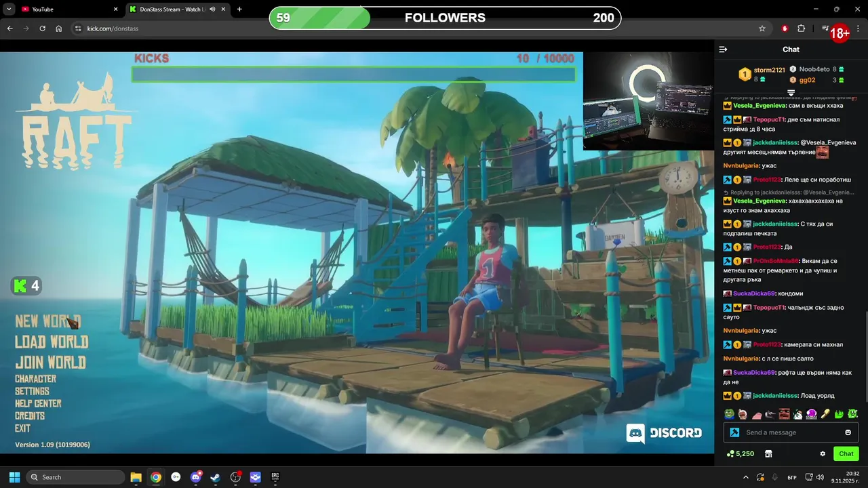Screen dimensions: 868x488
Task: Open Noob4eto leaderboard profile
Action: tap(814, 69)
